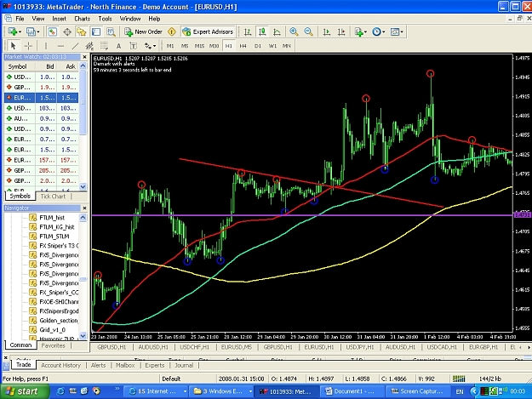Zoom out the chart with magnifier minus
This screenshot has width=532, height=399.
coord(308,31)
